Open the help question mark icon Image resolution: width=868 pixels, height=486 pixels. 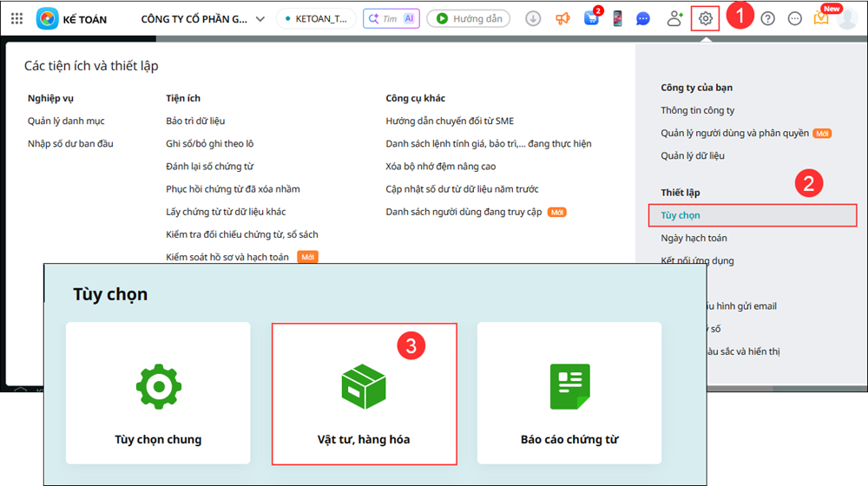(767, 18)
